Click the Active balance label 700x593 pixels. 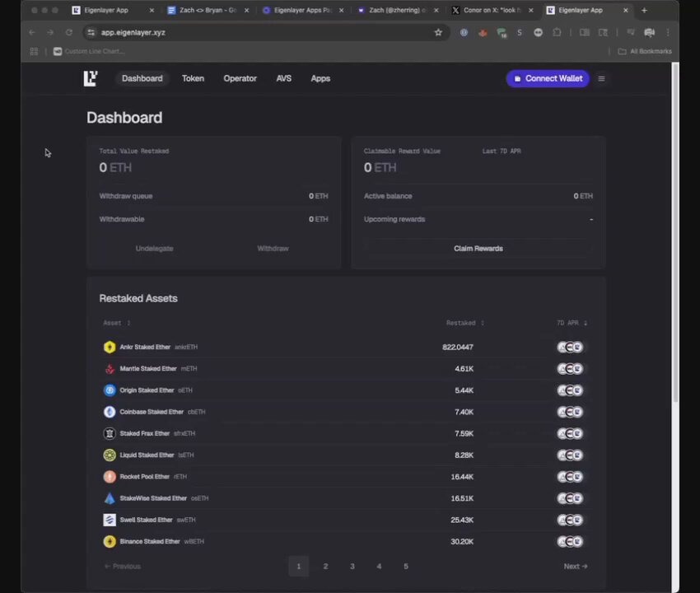pos(388,196)
